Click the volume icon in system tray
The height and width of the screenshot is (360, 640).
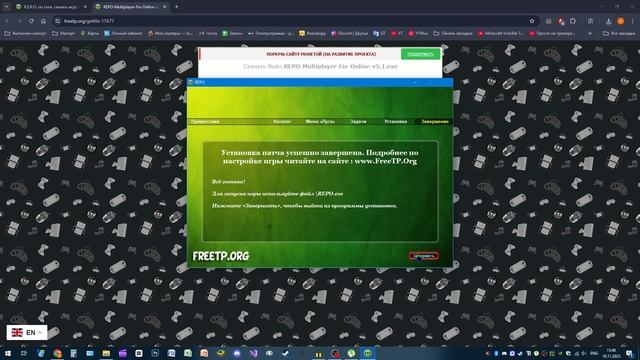pos(584,353)
